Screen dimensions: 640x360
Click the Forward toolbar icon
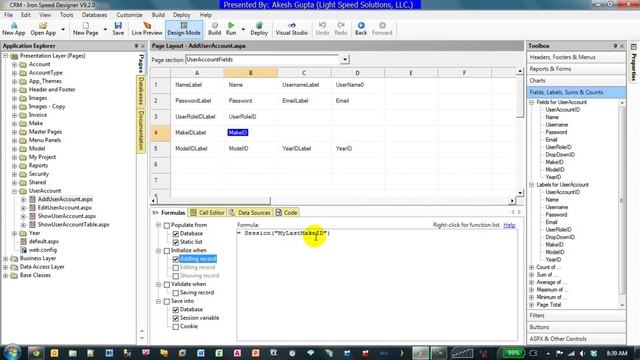382,29
